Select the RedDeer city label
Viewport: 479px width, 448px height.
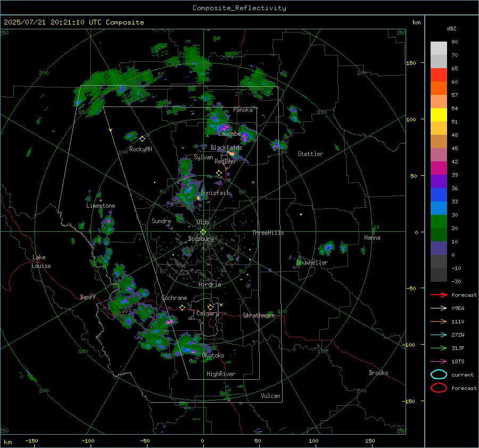226,161
